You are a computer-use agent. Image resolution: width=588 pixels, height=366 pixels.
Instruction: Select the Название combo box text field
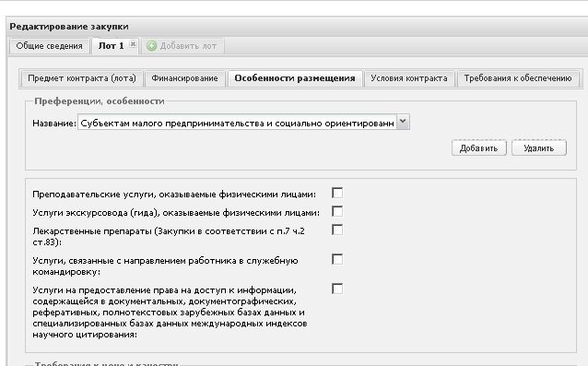[237, 123]
